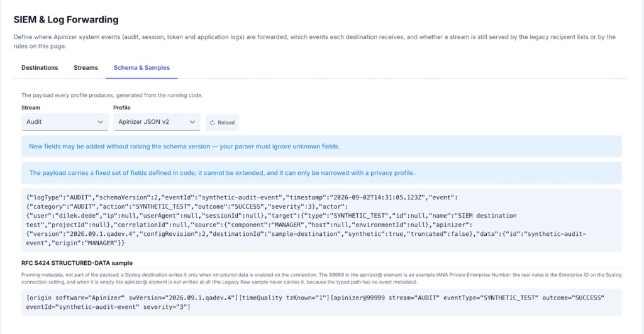The height and width of the screenshot is (334, 644).
Task: Click the JSON audit payload sample block
Action: 321,220
